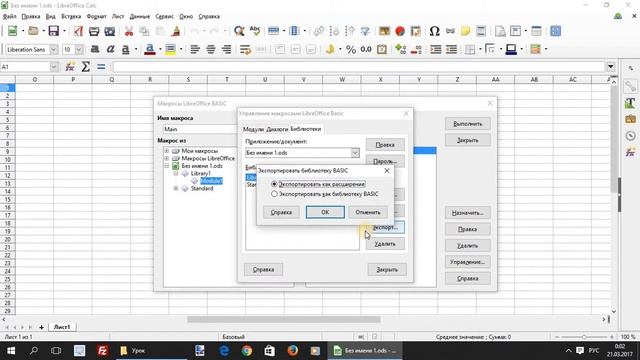Click the Export as PDF icon
Image resolution: width=640 pixels, height=360 pixels.
pos(78,31)
